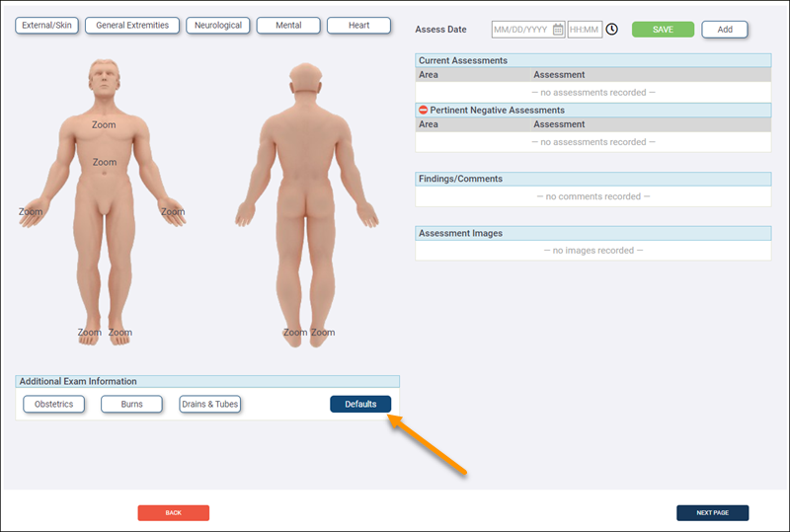
Task: Click the Assessment Images header
Action: click(x=593, y=233)
